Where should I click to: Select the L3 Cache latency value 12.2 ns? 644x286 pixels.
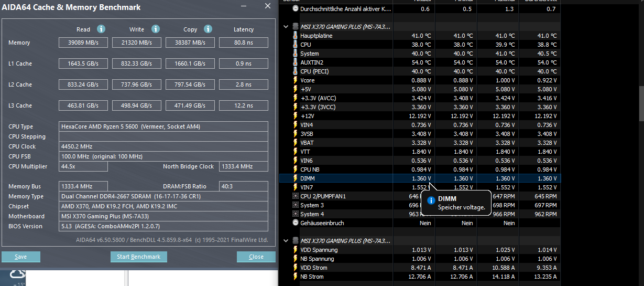pyautogui.click(x=244, y=105)
